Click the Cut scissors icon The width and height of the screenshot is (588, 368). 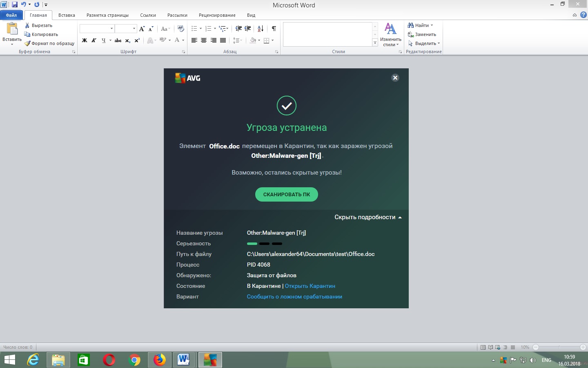pyautogui.click(x=27, y=25)
